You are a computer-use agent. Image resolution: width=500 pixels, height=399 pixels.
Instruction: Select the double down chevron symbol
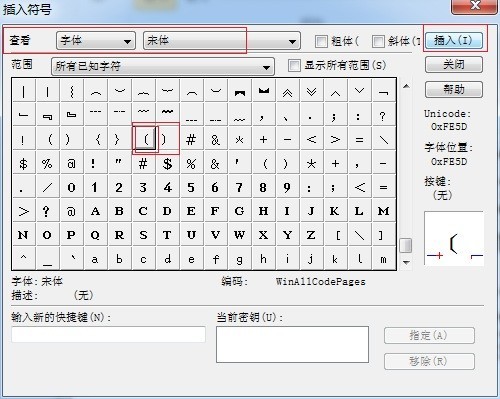311,91
